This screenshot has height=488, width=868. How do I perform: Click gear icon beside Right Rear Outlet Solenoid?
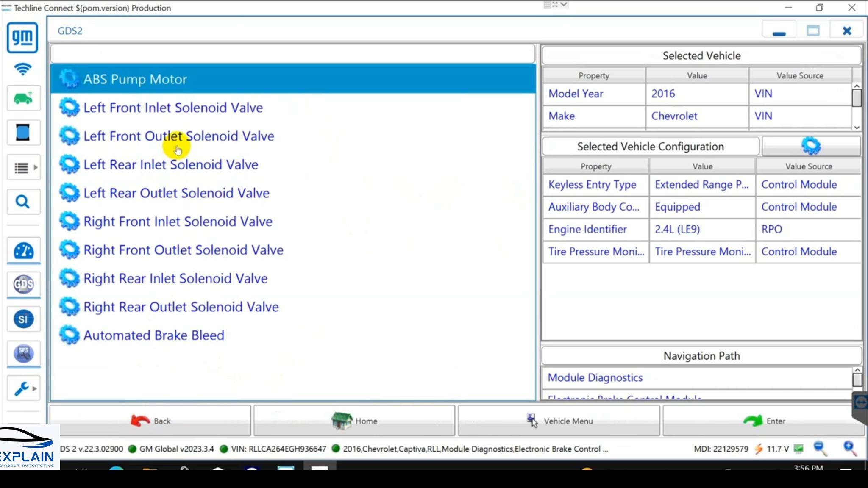[x=69, y=307]
